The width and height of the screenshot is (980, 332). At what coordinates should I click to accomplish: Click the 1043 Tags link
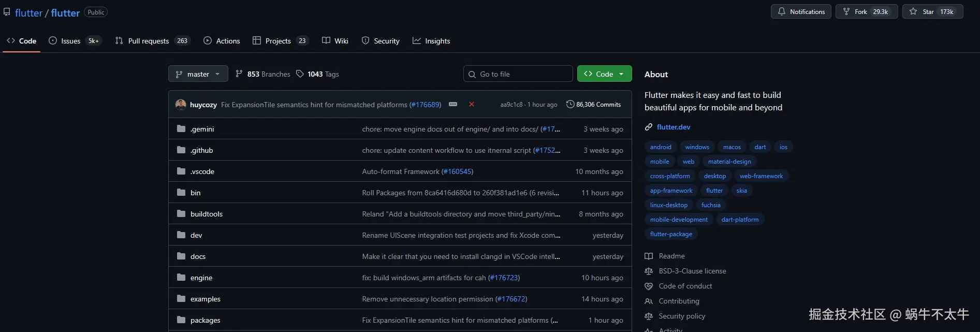pyautogui.click(x=317, y=74)
